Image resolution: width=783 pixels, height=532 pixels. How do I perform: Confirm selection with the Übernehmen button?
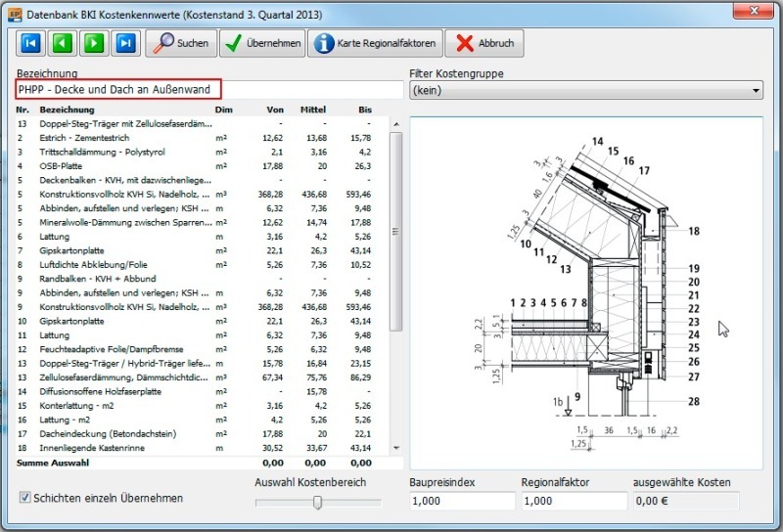tap(261, 43)
